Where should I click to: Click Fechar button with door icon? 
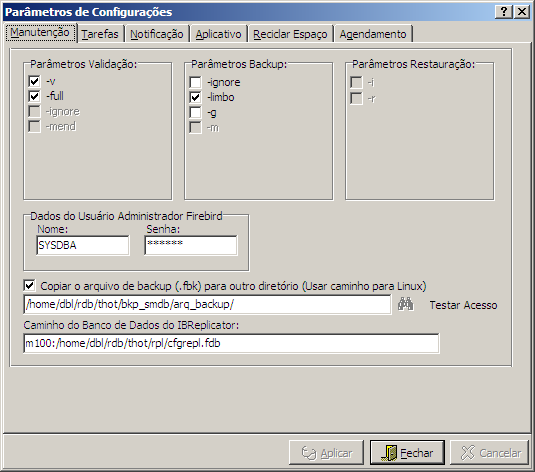[407, 453]
